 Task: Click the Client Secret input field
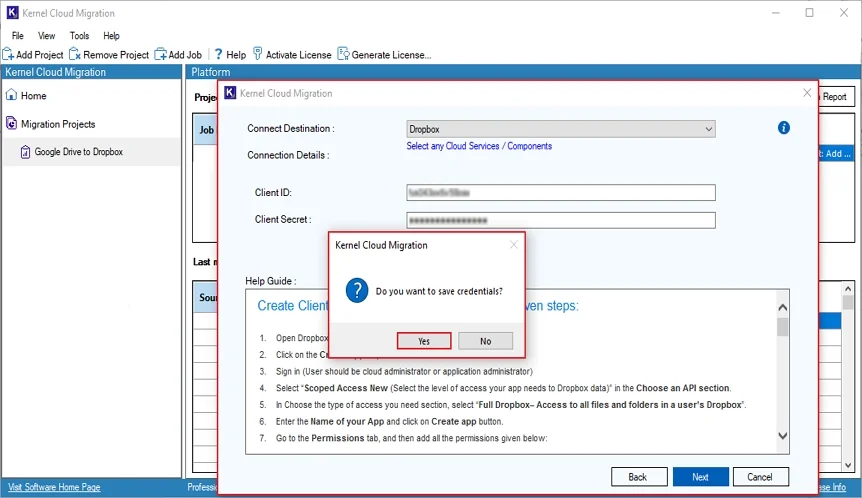(561, 220)
